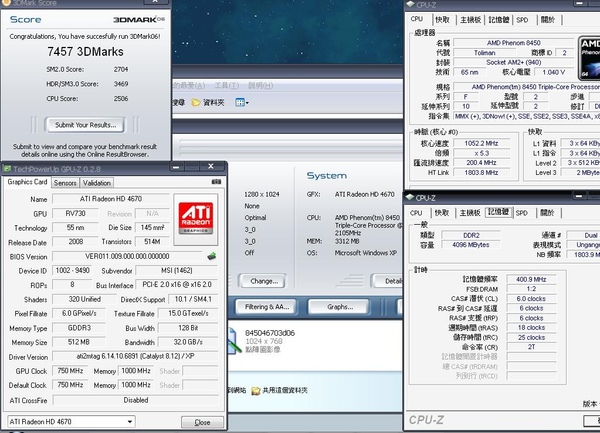Image resolution: width=600 pixels, height=433 pixels.
Task: Select the GPU-Z Graphics Card tab
Action: click(27, 182)
